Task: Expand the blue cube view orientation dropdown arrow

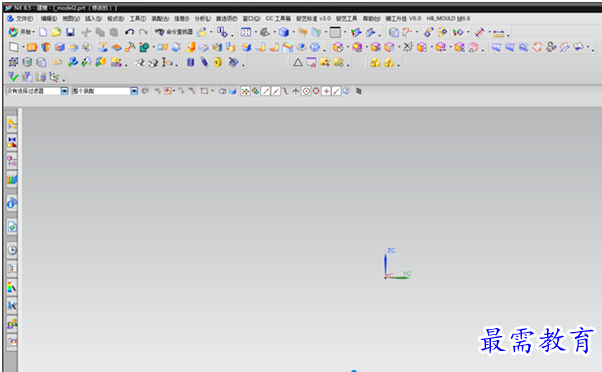Action: pyautogui.click(x=293, y=32)
